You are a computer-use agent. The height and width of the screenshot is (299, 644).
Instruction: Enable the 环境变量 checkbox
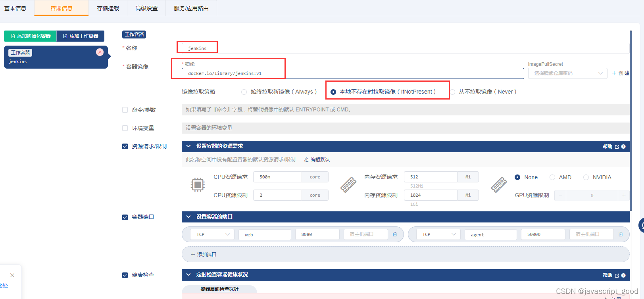(x=125, y=128)
